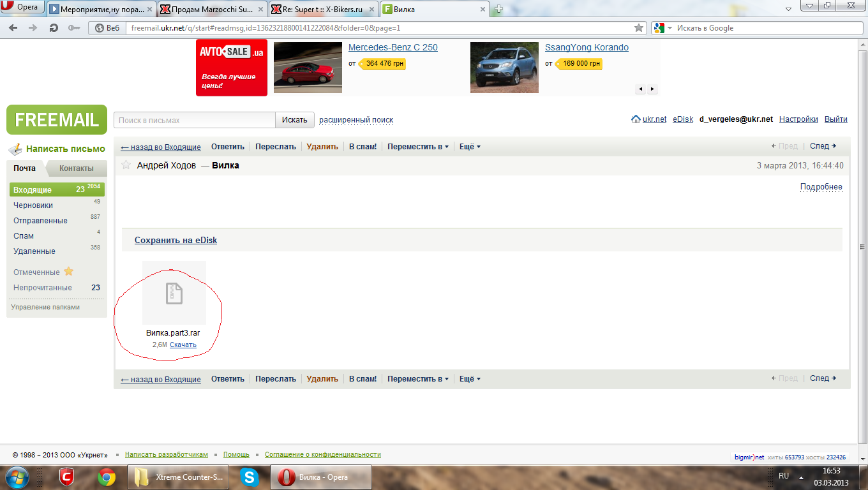This screenshot has width=868, height=490.
Task: Click the Искать search button
Action: click(x=295, y=120)
